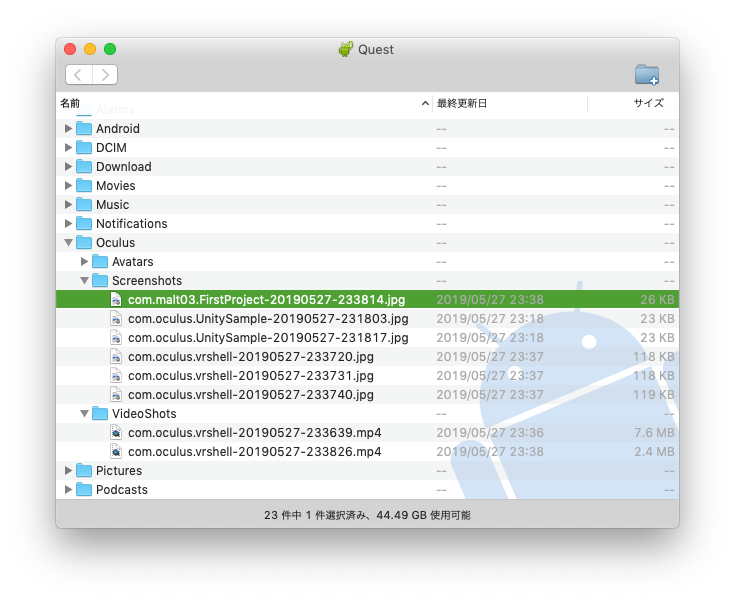Click the jpg icon of vrshell-20190527-233731
The height and width of the screenshot is (602, 735).
point(116,375)
